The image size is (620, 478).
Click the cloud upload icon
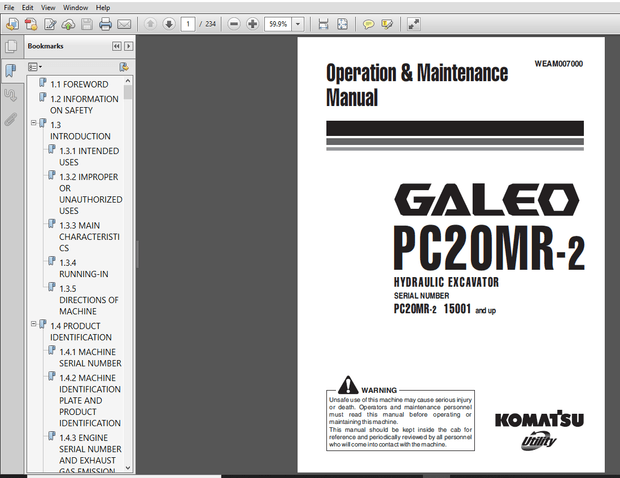click(x=68, y=24)
